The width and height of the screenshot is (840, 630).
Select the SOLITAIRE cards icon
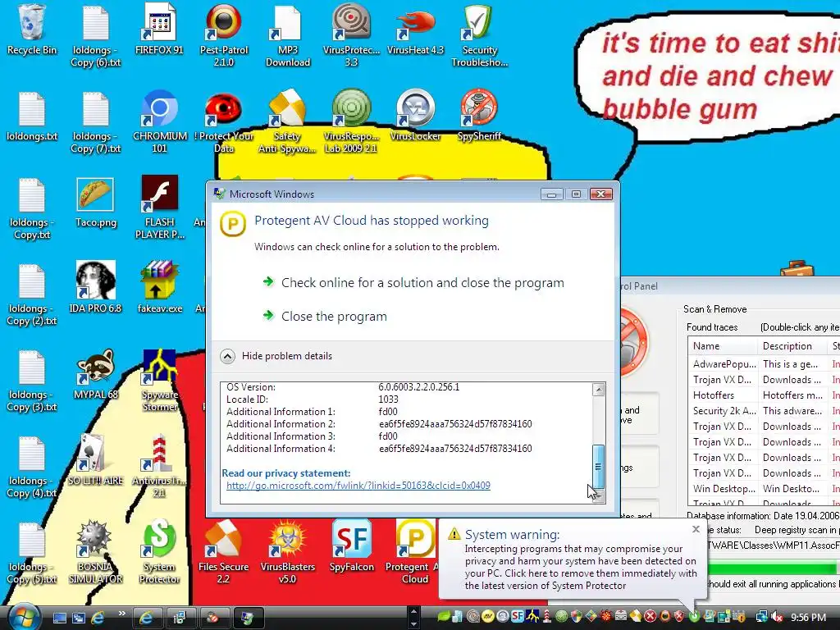coord(95,459)
